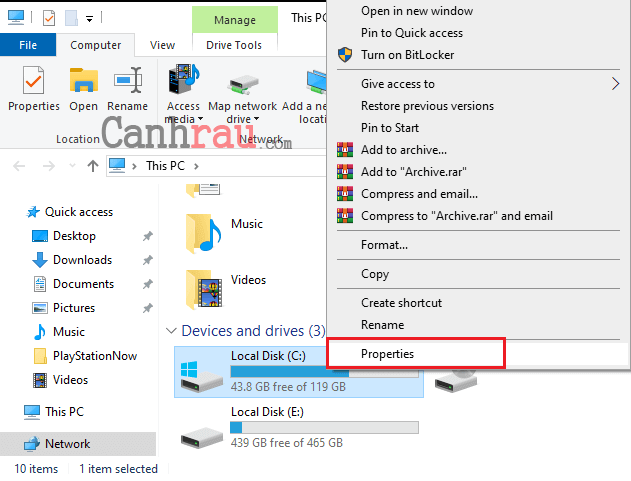Click This PC in the address bar
Image resolution: width=631 pixels, height=481 pixels.
point(165,166)
